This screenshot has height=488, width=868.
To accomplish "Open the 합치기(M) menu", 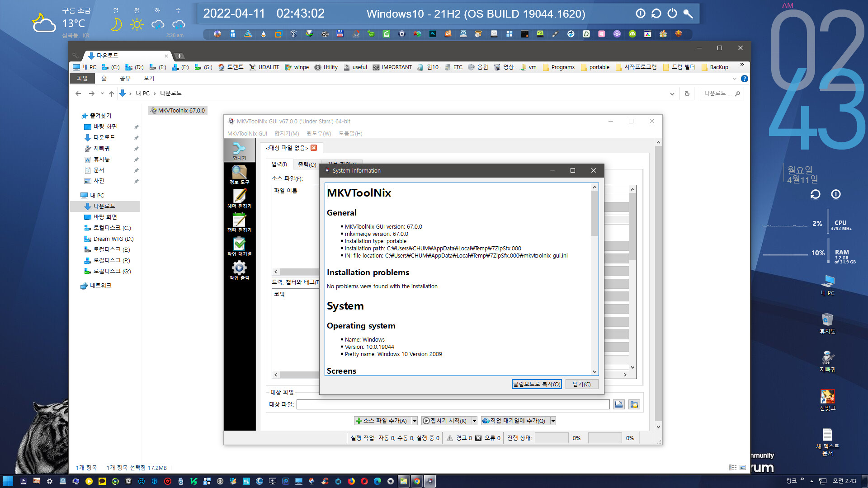I will pyautogui.click(x=287, y=133).
